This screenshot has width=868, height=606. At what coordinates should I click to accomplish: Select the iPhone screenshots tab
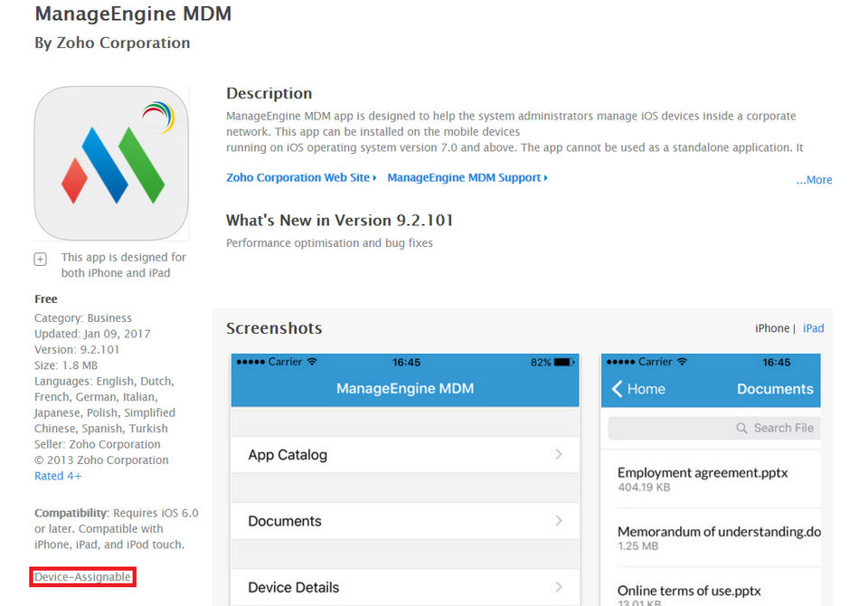pos(772,328)
